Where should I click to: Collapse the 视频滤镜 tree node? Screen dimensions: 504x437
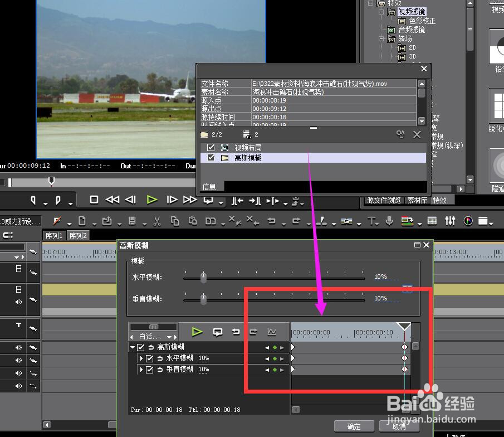[x=381, y=12]
